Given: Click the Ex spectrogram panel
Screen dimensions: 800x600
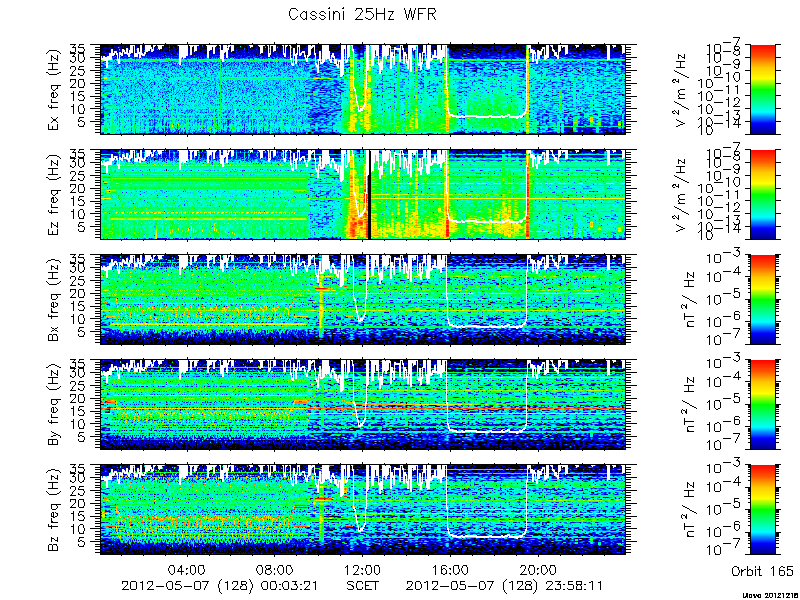Looking at the screenshot, I should tap(363, 89).
